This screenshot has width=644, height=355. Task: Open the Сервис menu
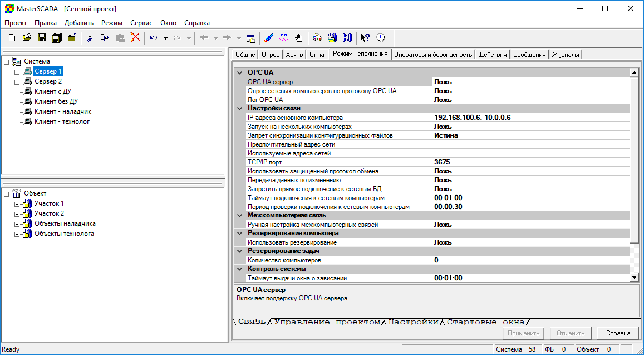pos(141,23)
